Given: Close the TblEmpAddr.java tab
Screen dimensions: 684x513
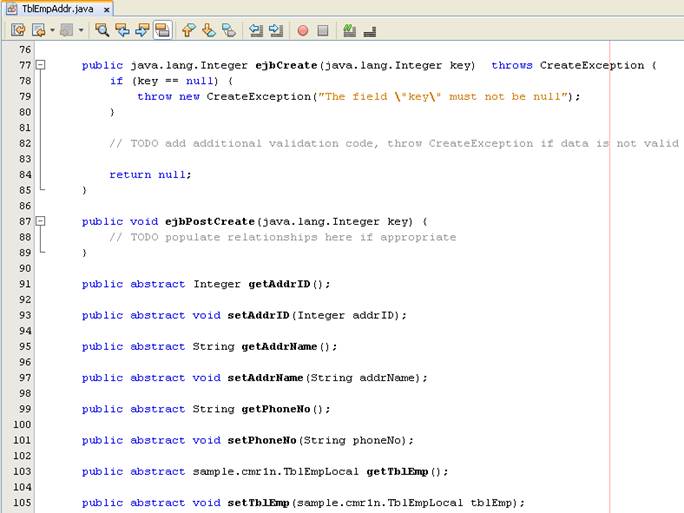Looking at the screenshot, I should 106,9.
